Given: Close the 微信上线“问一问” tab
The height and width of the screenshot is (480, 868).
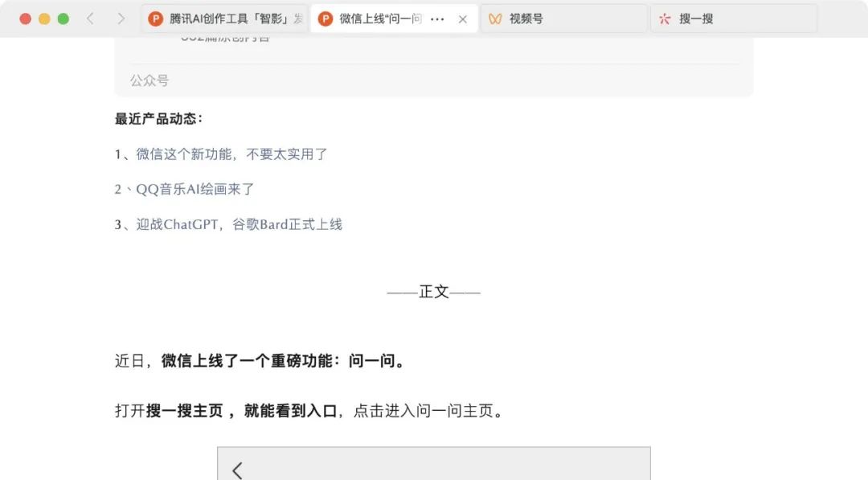Looking at the screenshot, I should [463, 19].
